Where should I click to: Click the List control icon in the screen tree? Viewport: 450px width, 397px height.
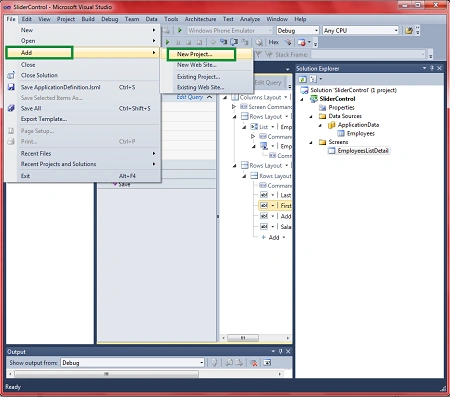[x=254, y=127]
